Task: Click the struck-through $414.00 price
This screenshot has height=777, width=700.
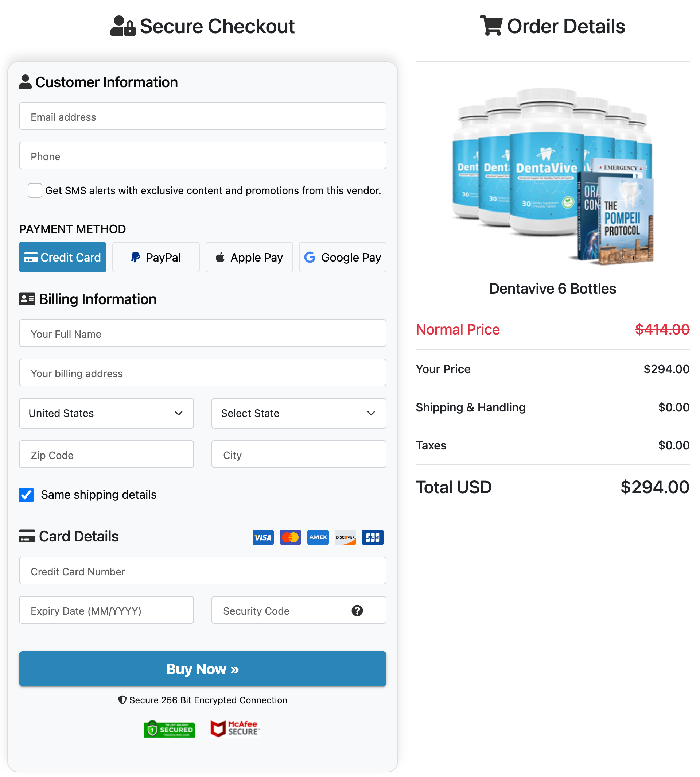Action: (662, 329)
